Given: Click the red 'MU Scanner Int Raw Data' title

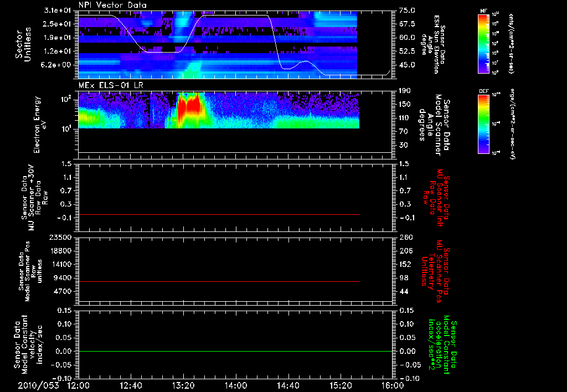Looking at the screenshot, I should point(435,198).
